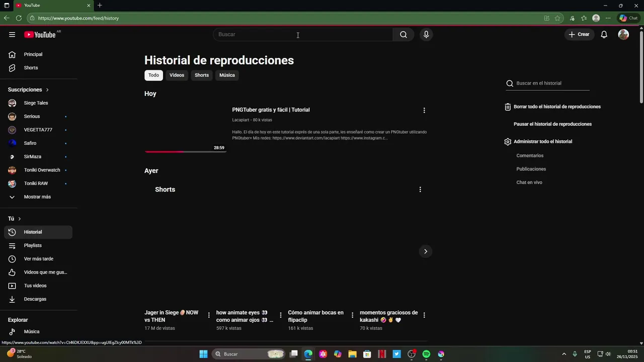This screenshot has width=644, height=362.
Task: Open Comentarios history link
Action: coord(530,156)
